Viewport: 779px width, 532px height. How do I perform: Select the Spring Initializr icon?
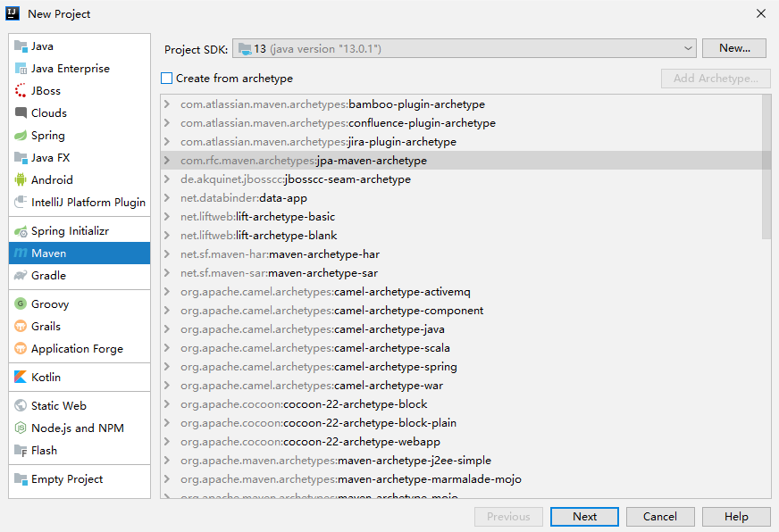(21, 231)
